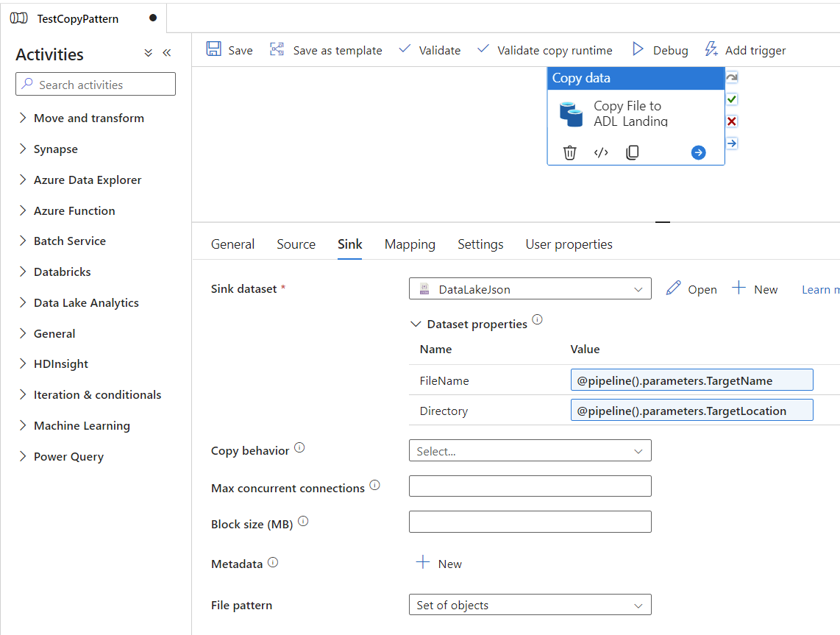Add new Metadata entry
This screenshot has height=635, width=840.
[439, 563]
